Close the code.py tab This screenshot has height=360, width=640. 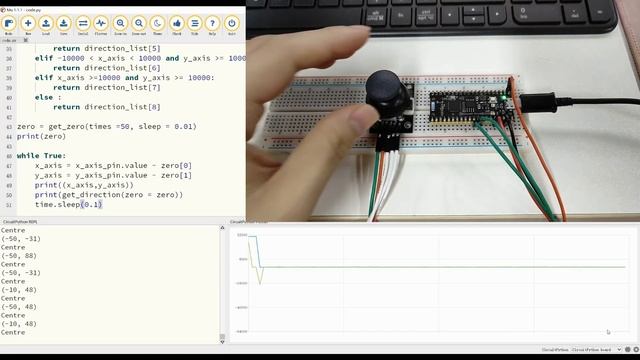[x=26, y=40]
